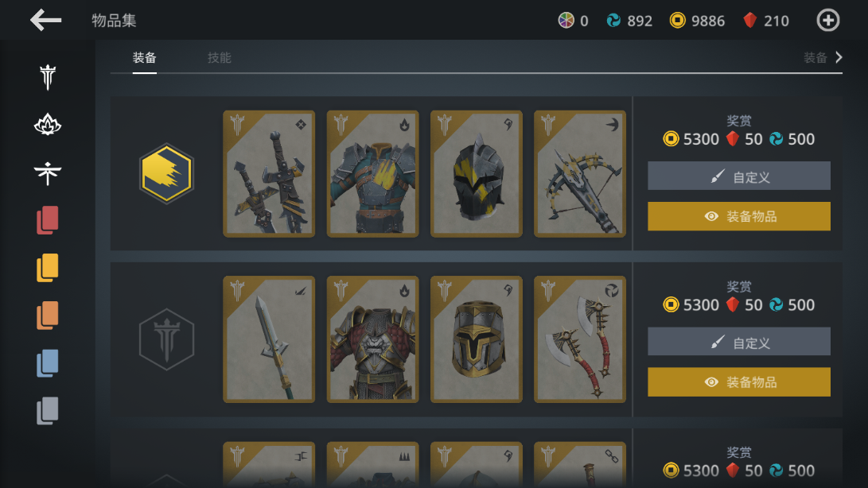The image size is (868, 488).
Task: Filter by yellow card rarity icon
Action: [x=48, y=268]
